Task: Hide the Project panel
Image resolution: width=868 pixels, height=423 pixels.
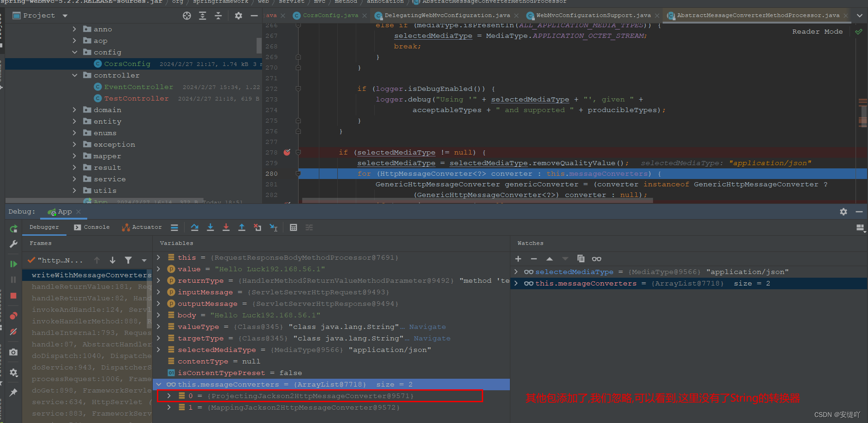Action: point(254,16)
